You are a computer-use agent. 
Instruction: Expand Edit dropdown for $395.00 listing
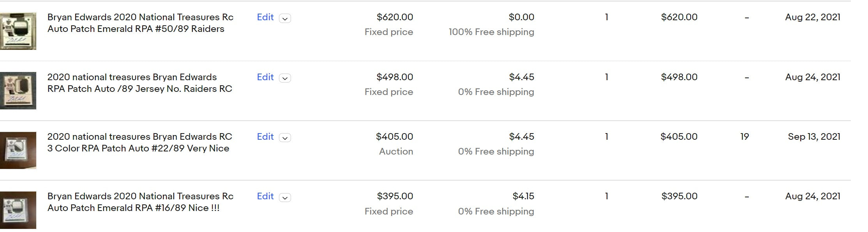coord(285,197)
